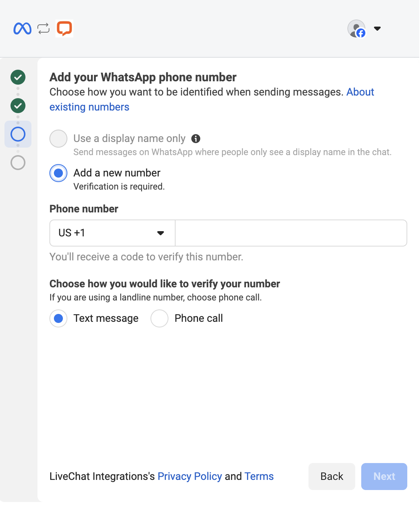Click the second completed step checkmark
Screen dimensions: 420x505
18,106
